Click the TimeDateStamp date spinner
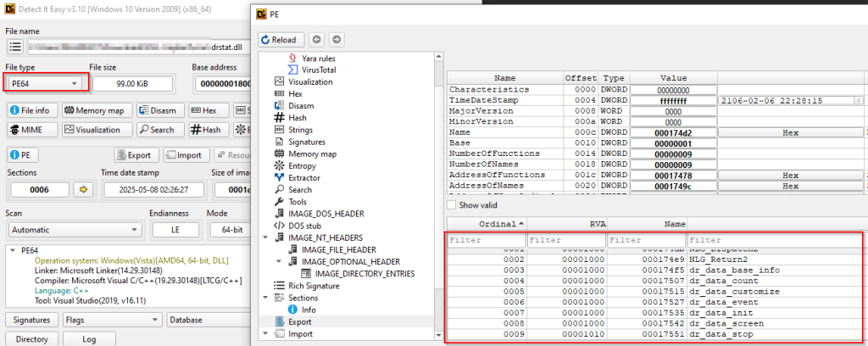 point(859,101)
